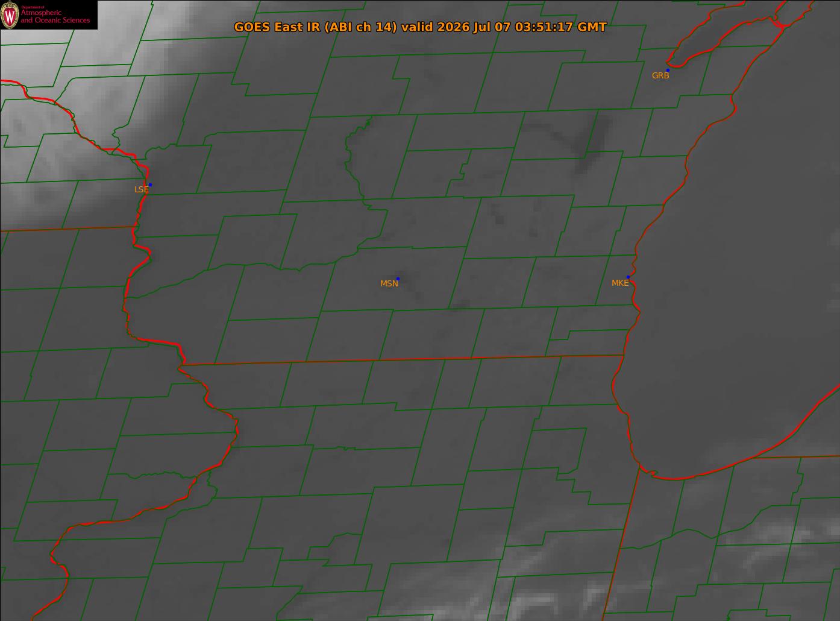Click the LSE station label
The width and height of the screenshot is (840, 621).
tap(141, 189)
